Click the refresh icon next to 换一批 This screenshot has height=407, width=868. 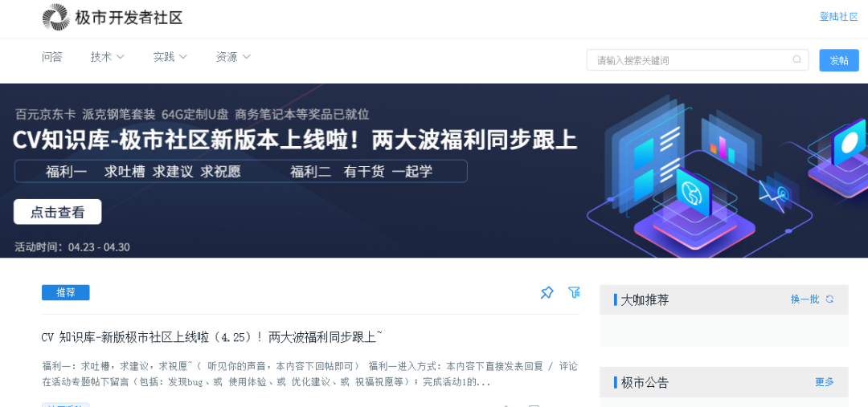pyautogui.click(x=829, y=299)
